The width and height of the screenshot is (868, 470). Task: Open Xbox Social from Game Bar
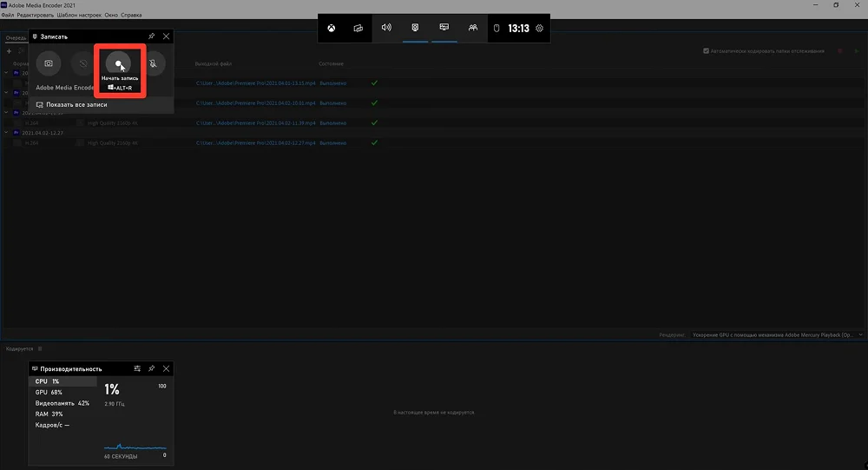point(473,28)
